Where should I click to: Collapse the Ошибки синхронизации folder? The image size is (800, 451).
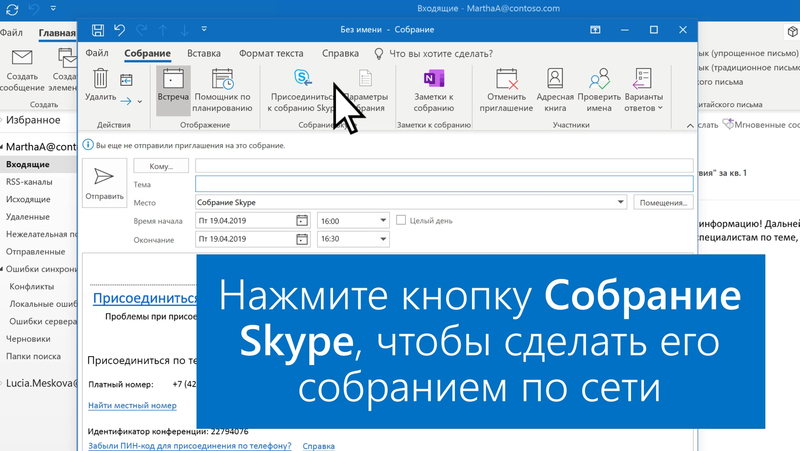(2, 269)
